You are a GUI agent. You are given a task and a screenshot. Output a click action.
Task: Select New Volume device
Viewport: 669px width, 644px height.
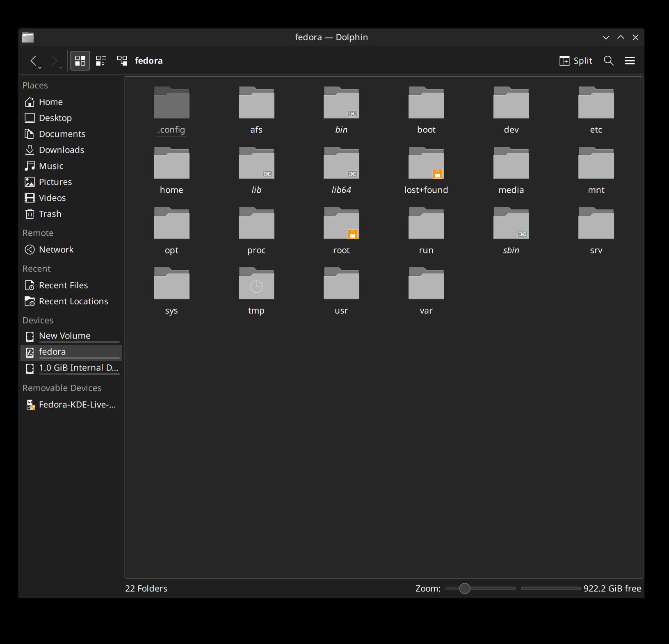point(71,336)
